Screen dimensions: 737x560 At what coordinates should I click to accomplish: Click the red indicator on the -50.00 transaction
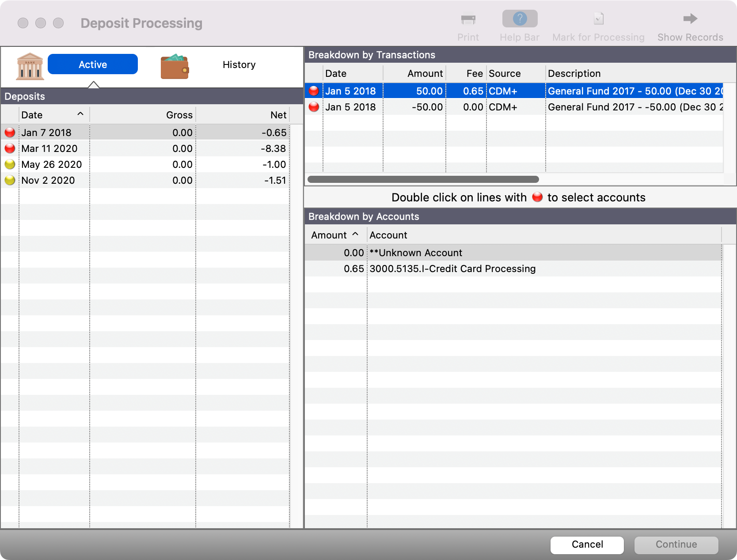[314, 107]
